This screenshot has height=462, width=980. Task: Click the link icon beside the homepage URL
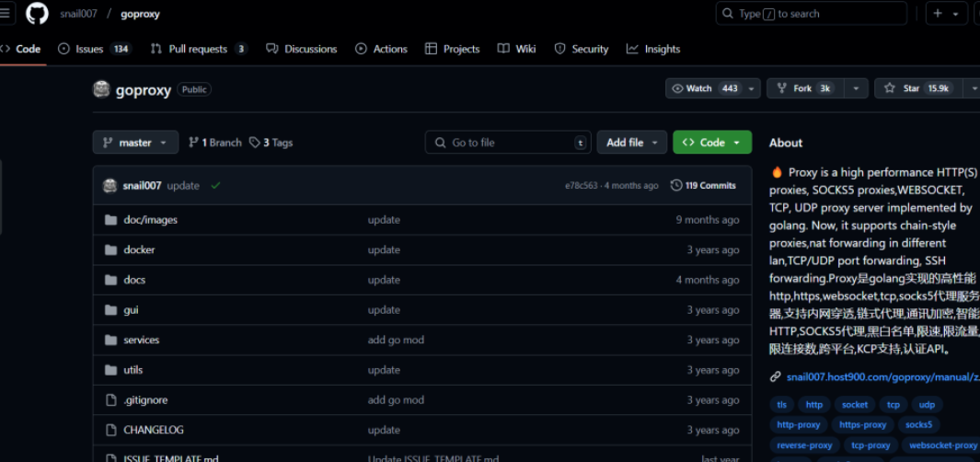[x=776, y=377]
